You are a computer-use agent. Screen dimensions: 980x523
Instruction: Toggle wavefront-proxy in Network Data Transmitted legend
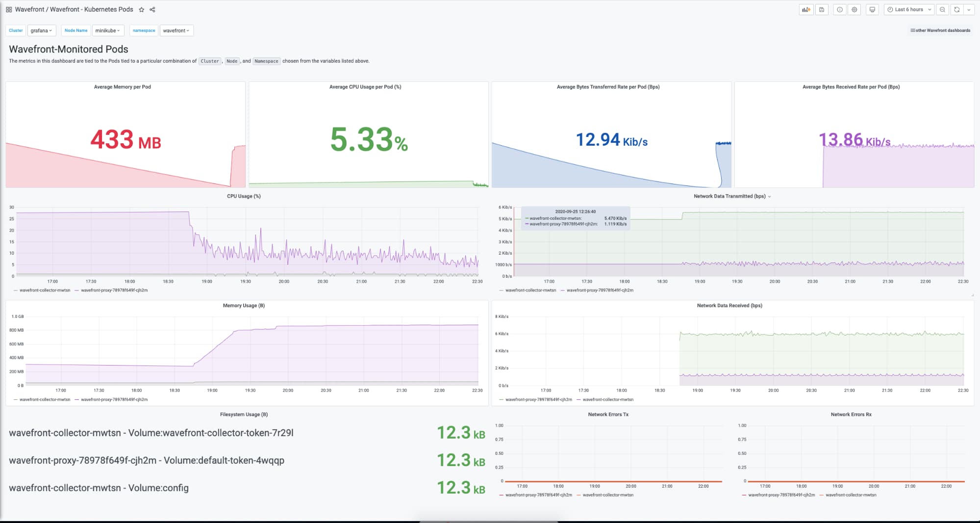coord(600,290)
